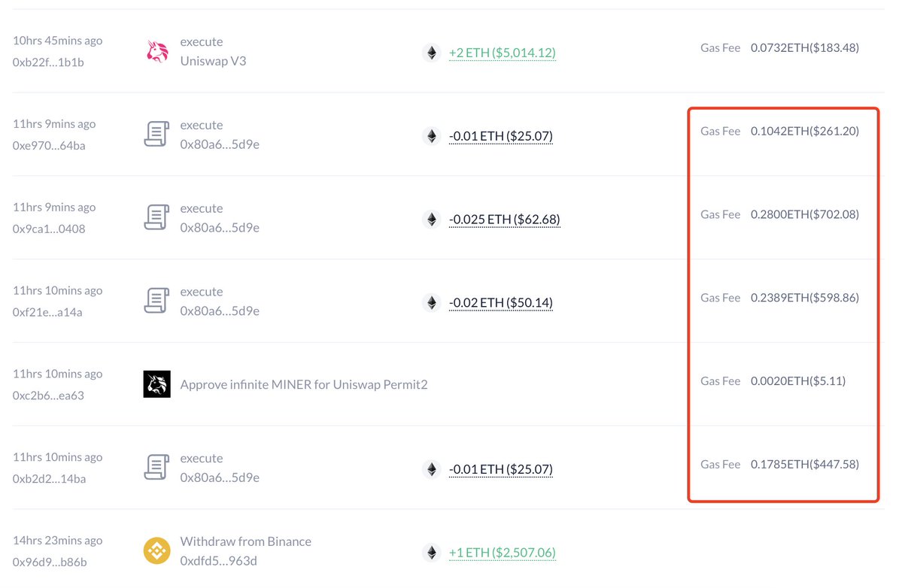Click the ETH icon next to -0.025 ETH
This screenshot has width=902, height=588.
(431, 220)
